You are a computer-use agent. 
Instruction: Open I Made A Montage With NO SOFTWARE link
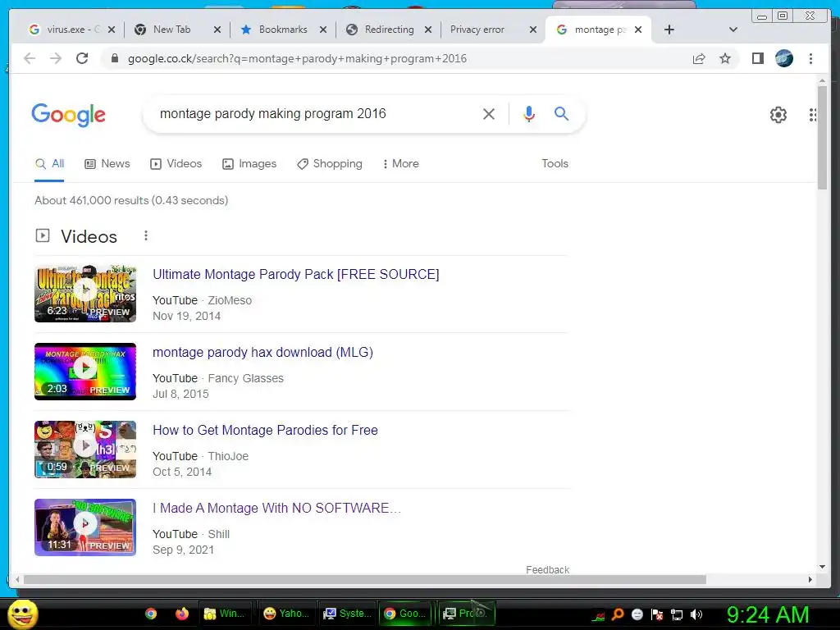point(276,508)
